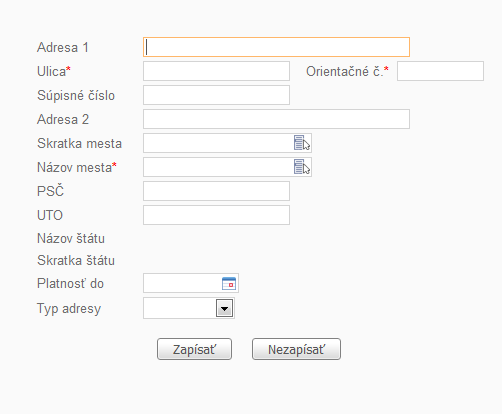
Task: Focus the Adresa 1 input field
Action: pyautogui.click(x=276, y=47)
